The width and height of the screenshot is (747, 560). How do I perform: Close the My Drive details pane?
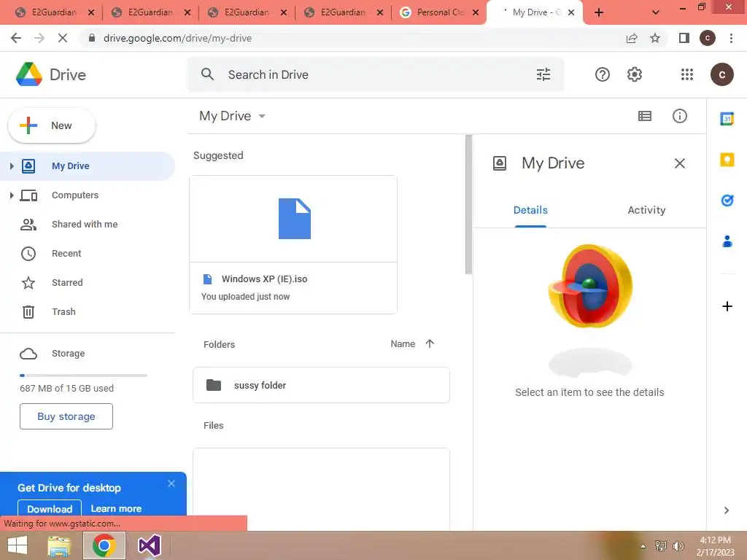point(679,163)
